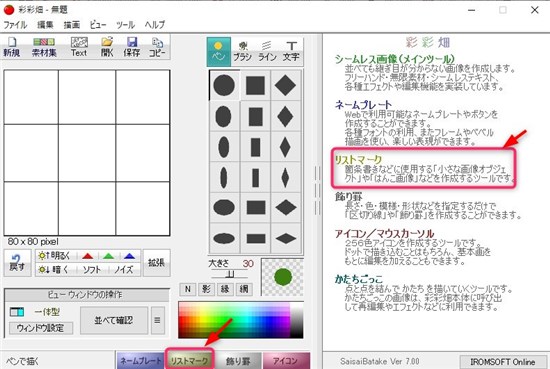Adjust the 大きさ size slider

[230, 275]
